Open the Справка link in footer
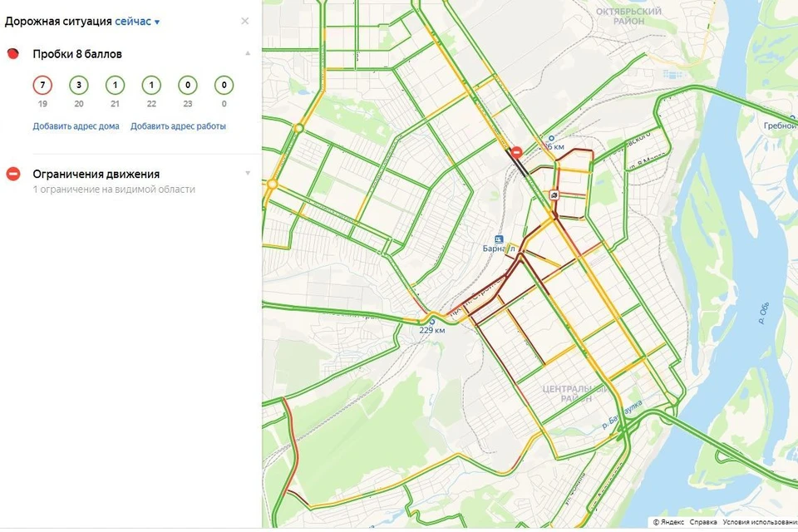798x532 pixels. pos(702,522)
